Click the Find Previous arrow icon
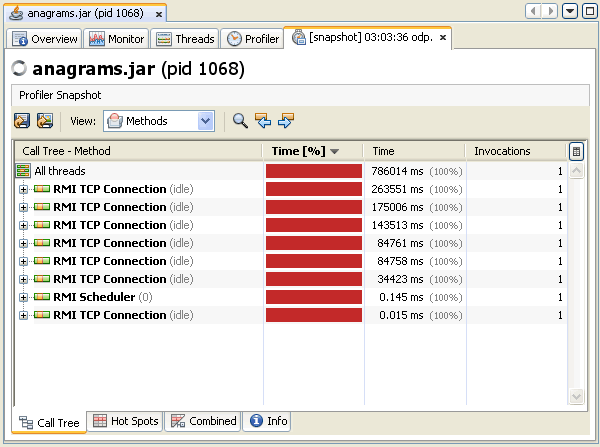 pos(263,121)
